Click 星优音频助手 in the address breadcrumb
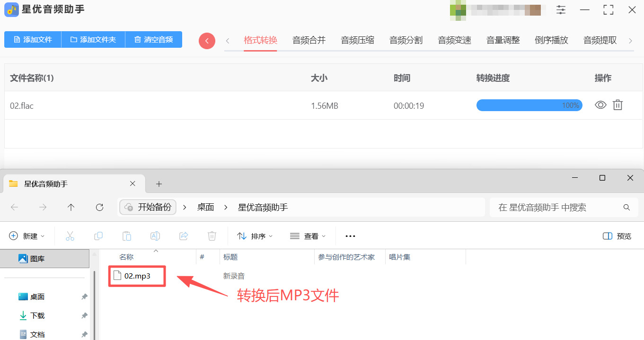Viewport: 644px width, 340px height. coord(263,207)
